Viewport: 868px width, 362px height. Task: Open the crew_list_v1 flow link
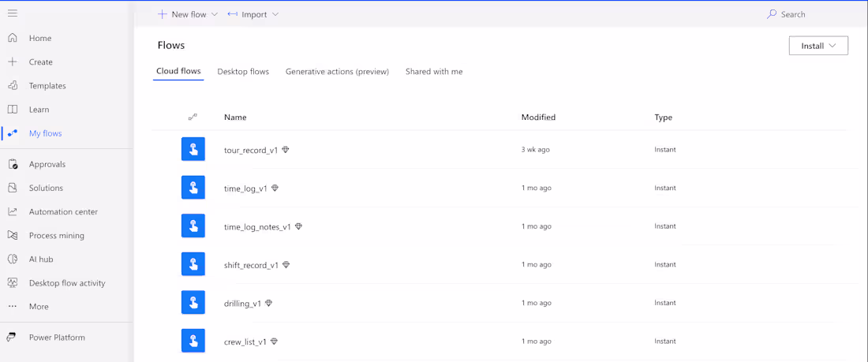[245, 341]
